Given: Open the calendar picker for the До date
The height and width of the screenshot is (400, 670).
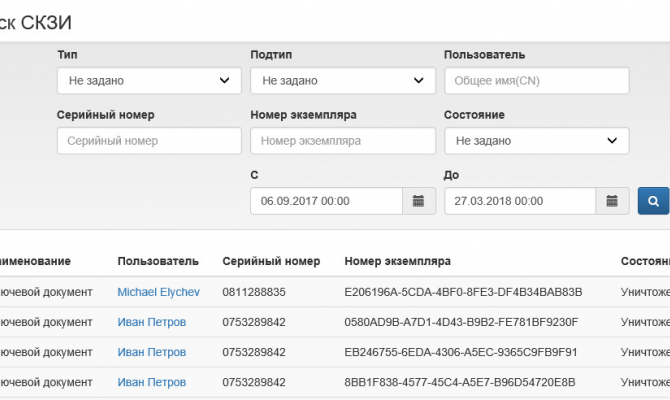Looking at the screenshot, I should click(612, 201).
